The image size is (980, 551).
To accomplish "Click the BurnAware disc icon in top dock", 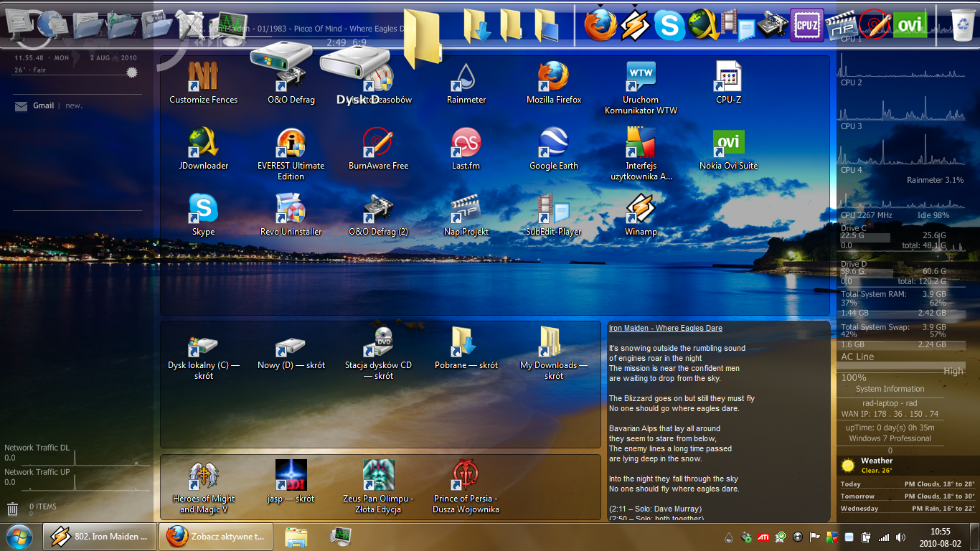I will [x=875, y=25].
